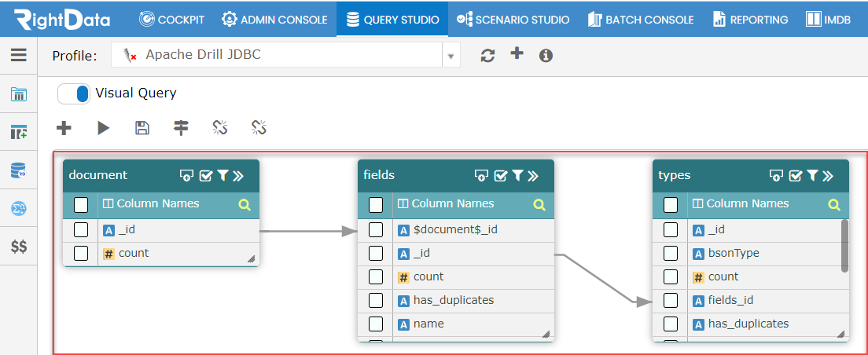Click the Save query floppy disk icon

click(x=142, y=128)
